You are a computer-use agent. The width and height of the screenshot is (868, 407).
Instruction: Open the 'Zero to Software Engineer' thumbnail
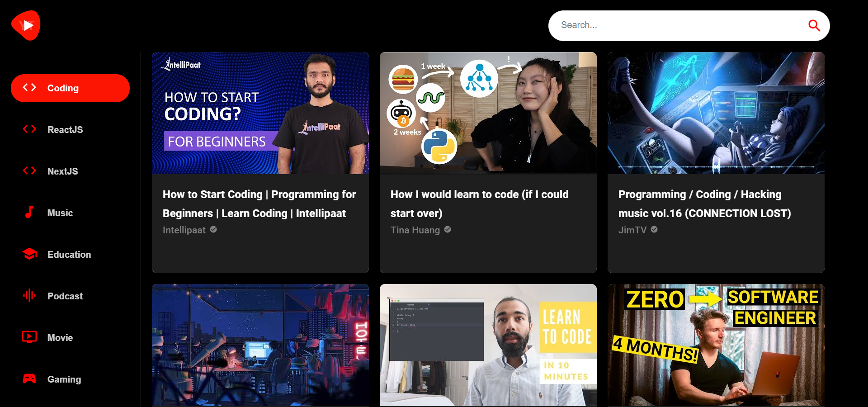click(x=716, y=345)
